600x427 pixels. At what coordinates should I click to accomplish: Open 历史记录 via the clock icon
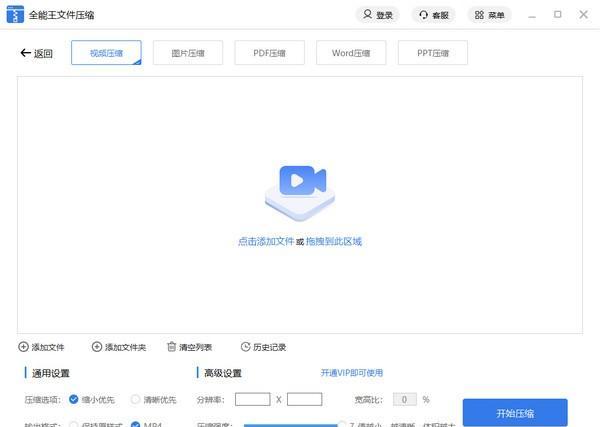click(245, 347)
